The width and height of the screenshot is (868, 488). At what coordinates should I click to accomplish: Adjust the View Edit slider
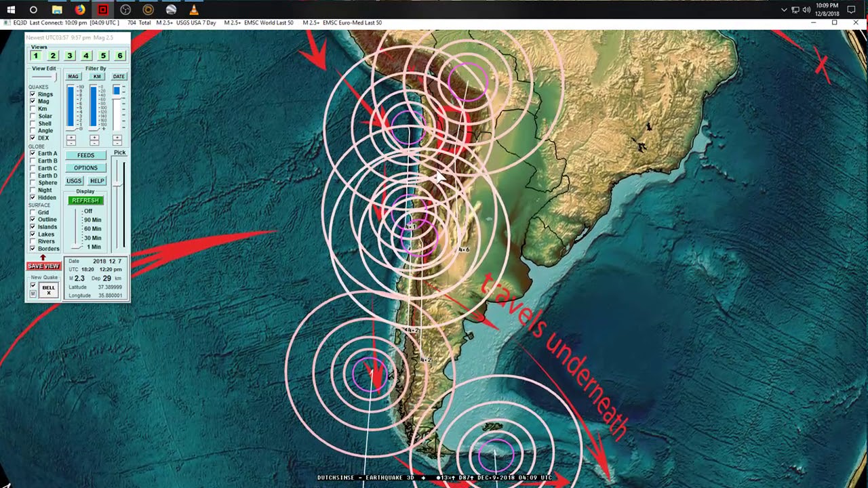click(x=56, y=77)
